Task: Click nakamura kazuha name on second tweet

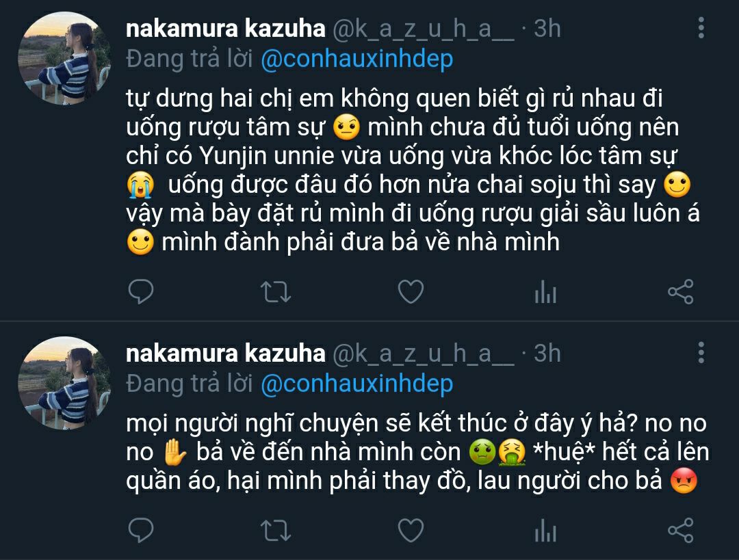Action: (x=226, y=353)
